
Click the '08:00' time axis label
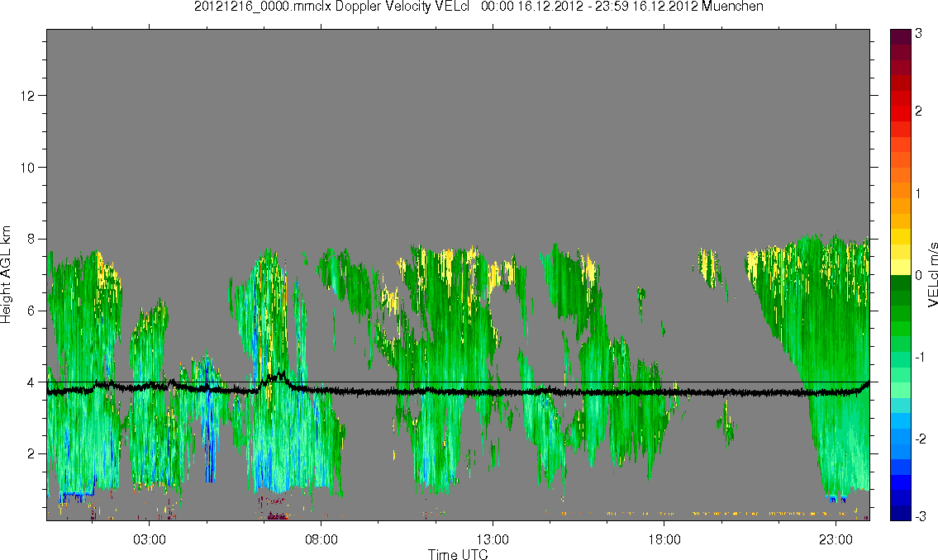[x=321, y=539]
